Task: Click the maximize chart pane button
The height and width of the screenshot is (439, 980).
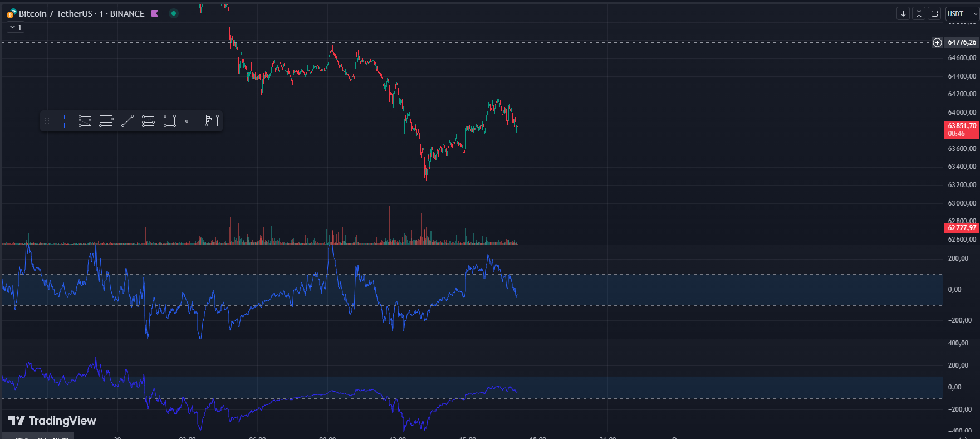Action: [x=934, y=13]
